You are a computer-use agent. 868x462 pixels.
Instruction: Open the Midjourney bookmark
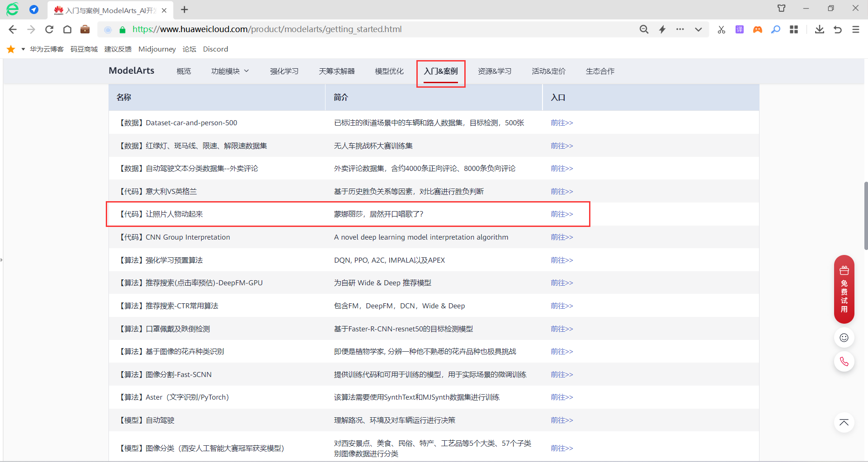click(157, 49)
